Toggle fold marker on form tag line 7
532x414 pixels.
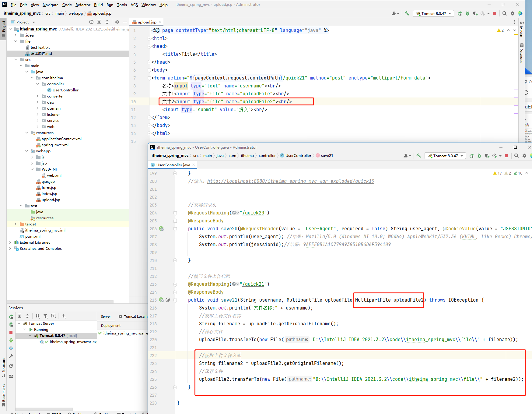point(149,78)
